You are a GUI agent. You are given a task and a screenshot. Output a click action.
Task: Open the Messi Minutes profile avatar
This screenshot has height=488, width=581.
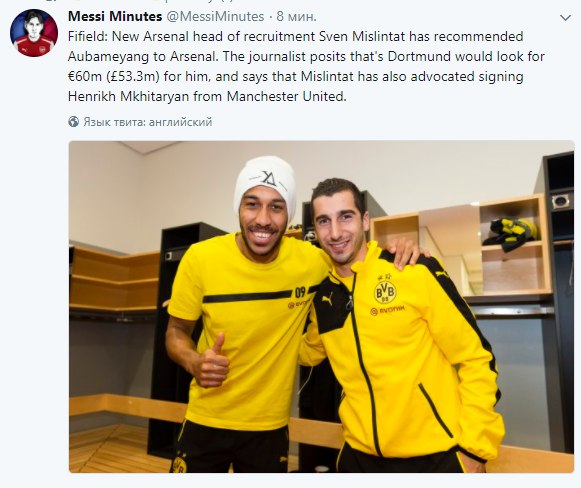click(x=34, y=33)
